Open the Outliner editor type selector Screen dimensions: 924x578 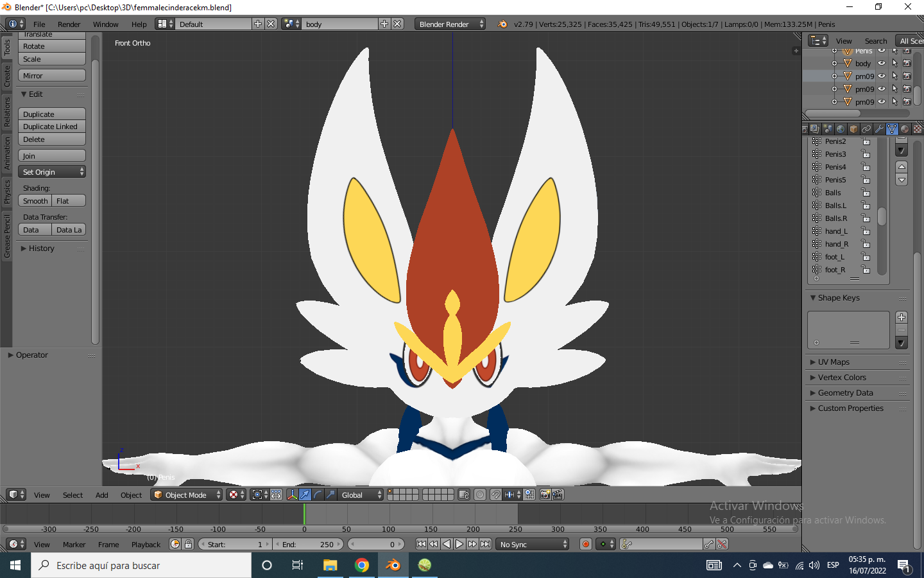[x=818, y=40]
